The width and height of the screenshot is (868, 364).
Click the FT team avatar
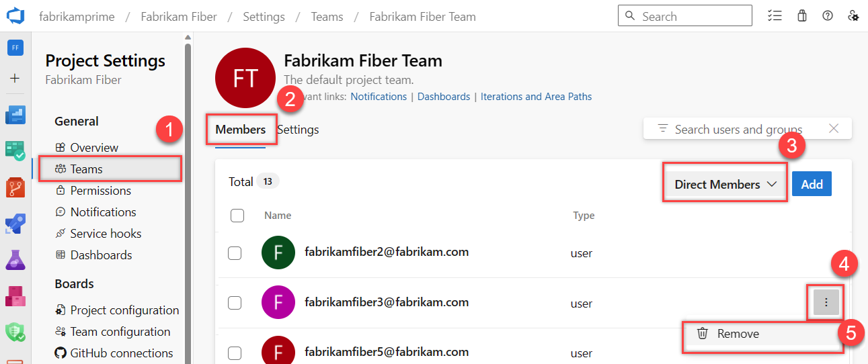coord(245,78)
